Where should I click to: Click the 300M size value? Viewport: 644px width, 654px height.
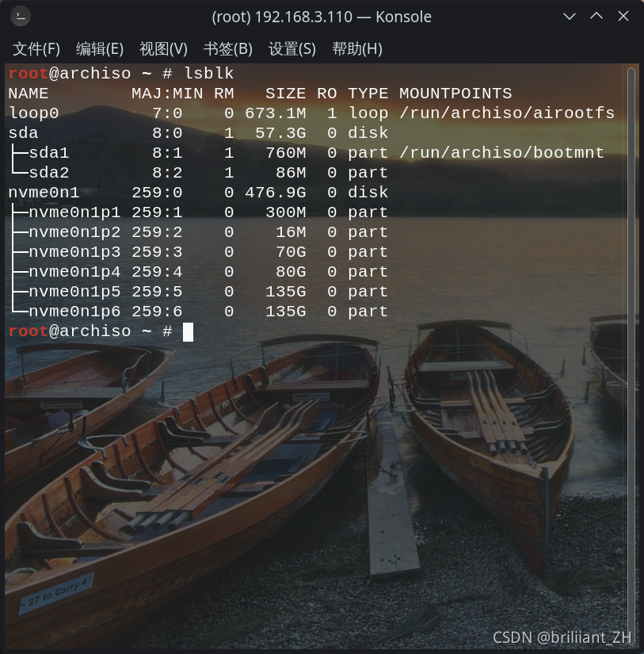[x=286, y=212]
